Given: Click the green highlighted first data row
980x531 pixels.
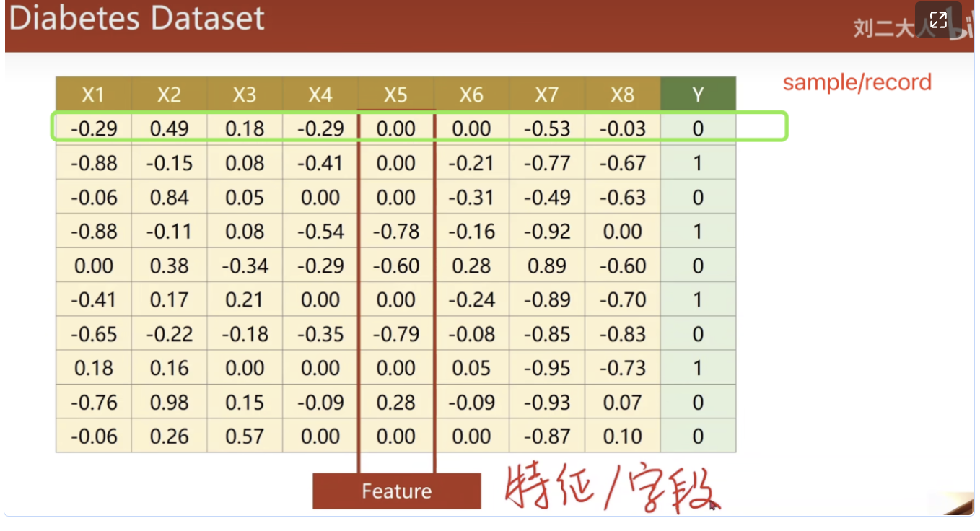Looking at the screenshot, I should [x=419, y=128].
